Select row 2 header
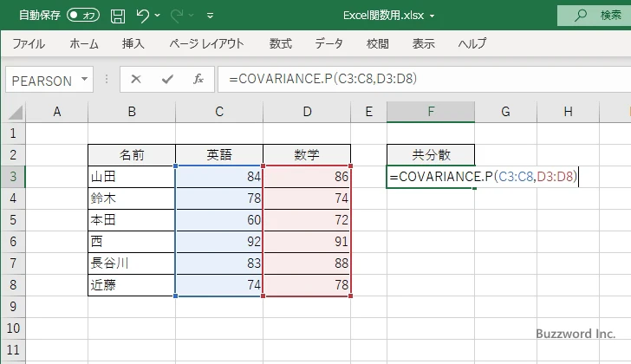The image size is (631, 364). coord(13,155)
